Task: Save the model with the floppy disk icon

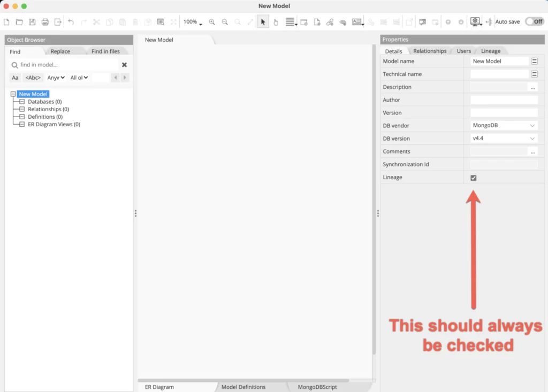Action: pos(32,22)
